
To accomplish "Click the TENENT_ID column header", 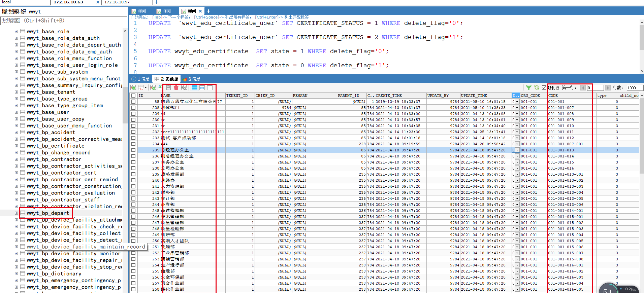I will point(240,96).
